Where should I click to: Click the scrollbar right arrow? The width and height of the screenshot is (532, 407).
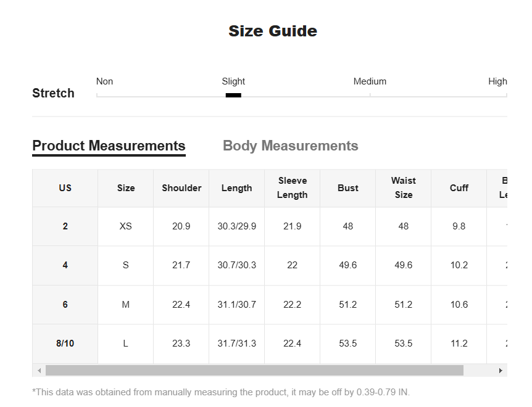click(501, 371)
